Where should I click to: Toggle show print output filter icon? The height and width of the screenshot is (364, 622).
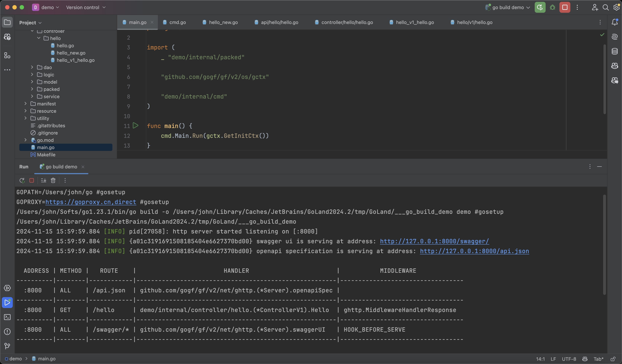click(x=65, y=179)
